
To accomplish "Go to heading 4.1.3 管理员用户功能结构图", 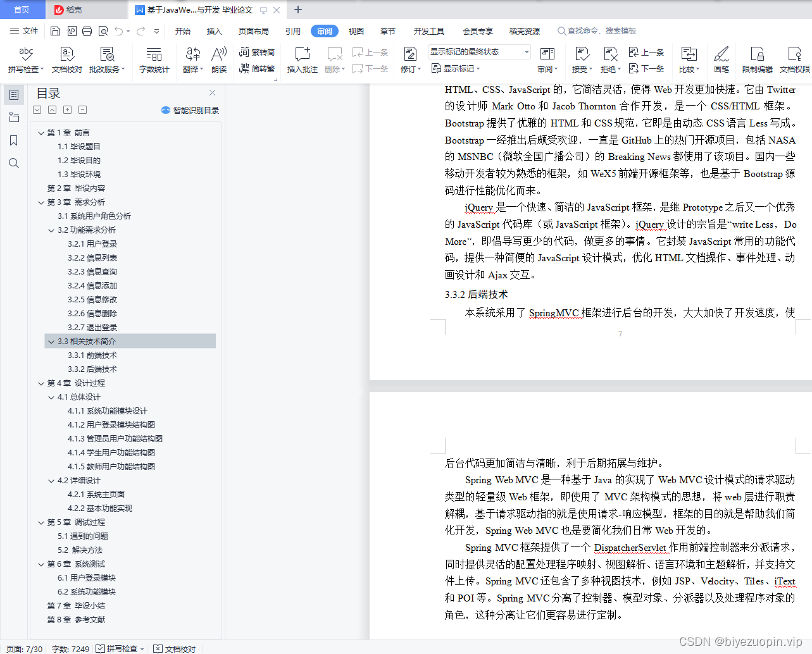I will pos(115,439).
